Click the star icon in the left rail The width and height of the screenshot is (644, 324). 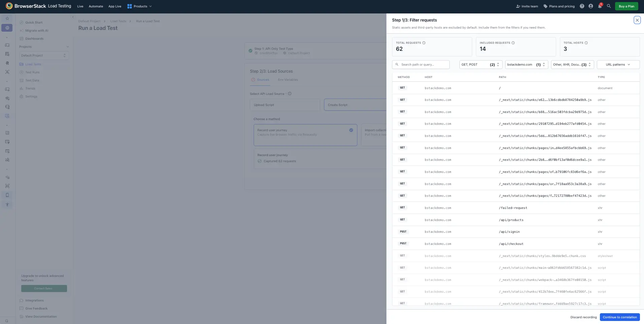pyautogui.click(x=7, y=18)
